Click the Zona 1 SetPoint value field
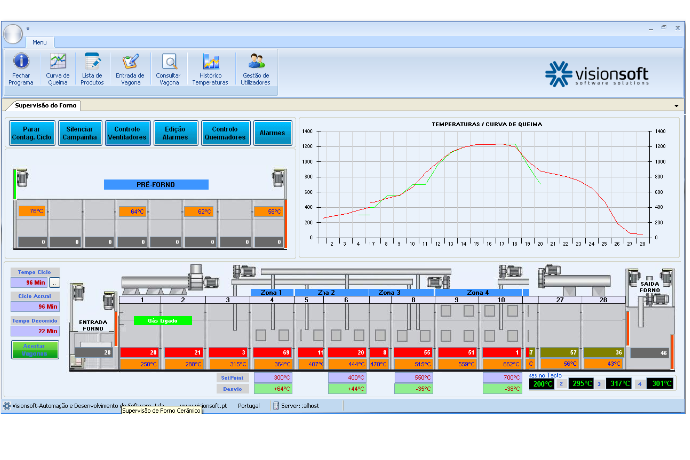690x460 pixels. point(273,378)
